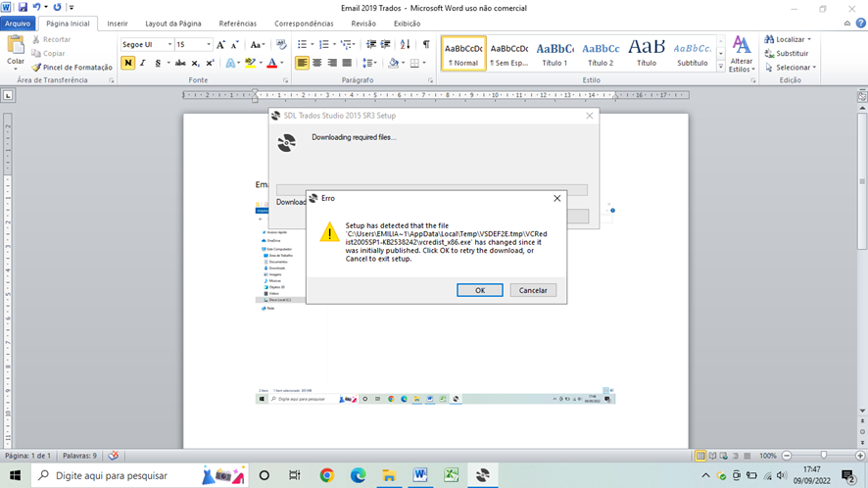Screen dimensions: 868x488
Task: Expand the styles gallery (more arrow)
Action: tap(721, 67)
